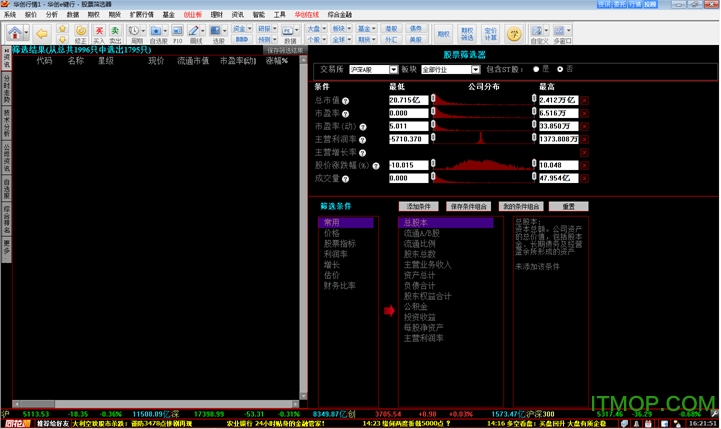Click help icon next to 成交量
Screen dimensions: 721x429
point(345,179)
